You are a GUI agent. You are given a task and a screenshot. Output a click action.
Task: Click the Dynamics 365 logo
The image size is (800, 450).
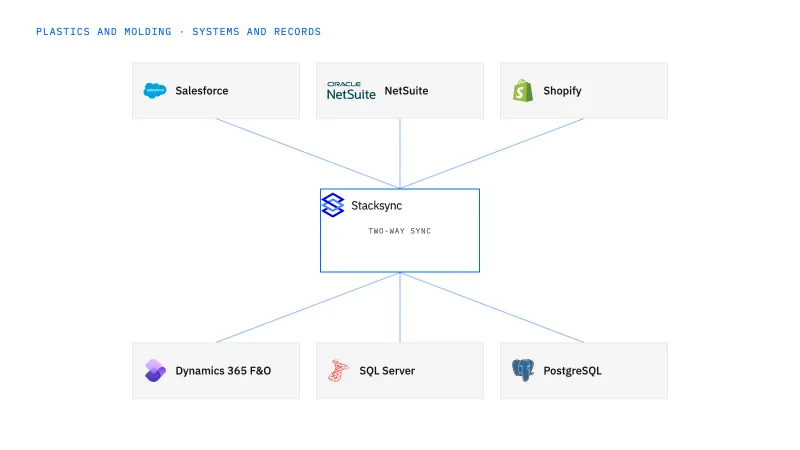155,370
